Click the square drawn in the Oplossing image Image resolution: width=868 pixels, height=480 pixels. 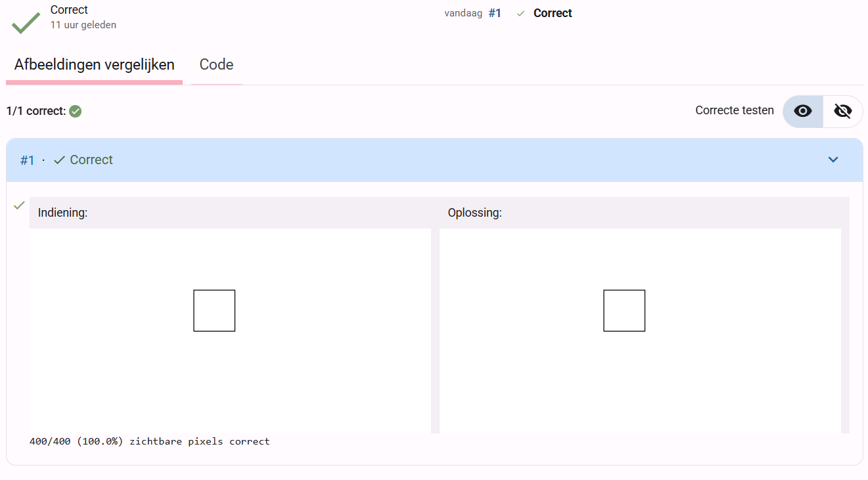coord(624,311)
